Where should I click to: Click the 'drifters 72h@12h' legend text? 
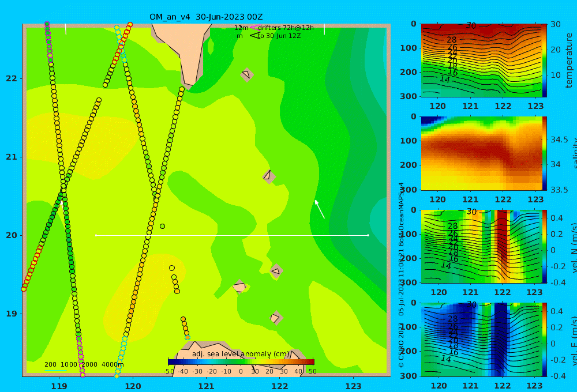(x=286, y=28)
